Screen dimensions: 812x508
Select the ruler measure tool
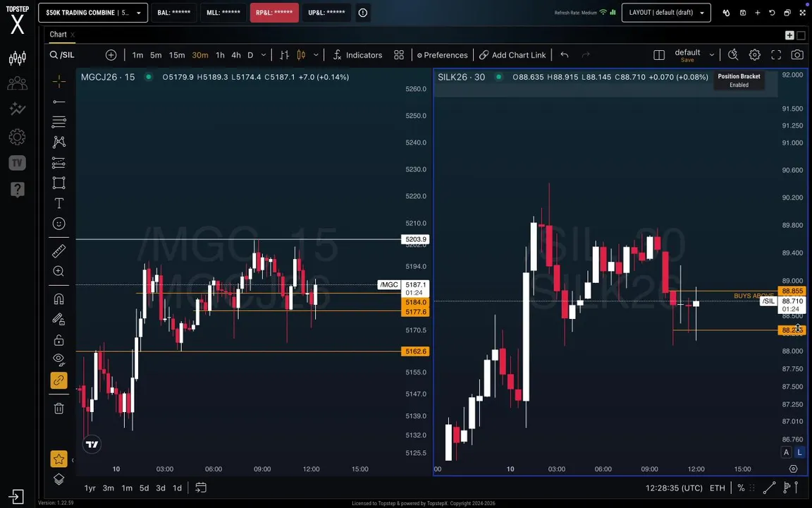pyautogui.click(x=59, y=251)
